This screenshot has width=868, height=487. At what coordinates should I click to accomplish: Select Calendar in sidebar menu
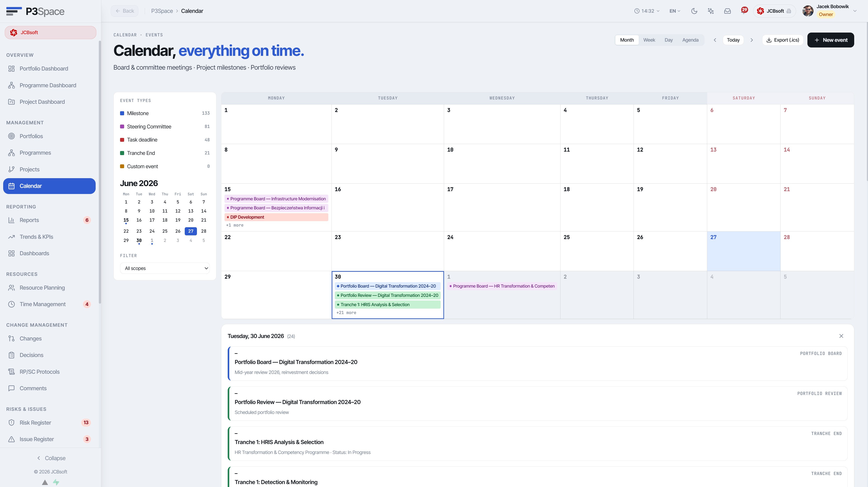pyautogui.click(x=49, y=186)
